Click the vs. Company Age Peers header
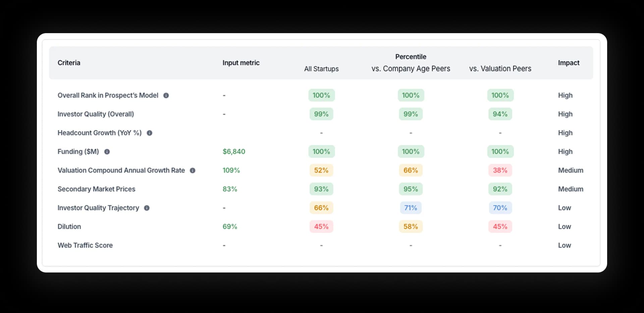This screenshot has height=313, width=644. [x=411, y=69]
